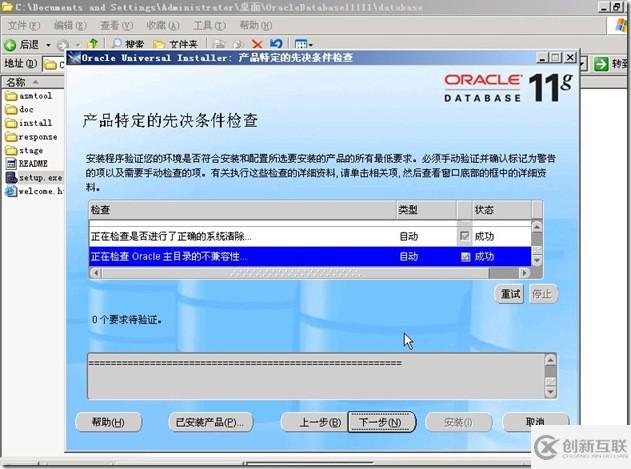Click the Stop (停止) button
Screen dimensions: 631x469
point(542,294)
